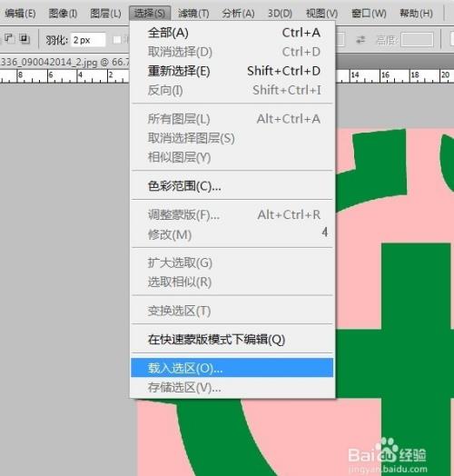Image resolution: width=454 pixels, height=476 pixels.
Task: Click the 羽化 feather input field
Action: (x=88, y=40)
